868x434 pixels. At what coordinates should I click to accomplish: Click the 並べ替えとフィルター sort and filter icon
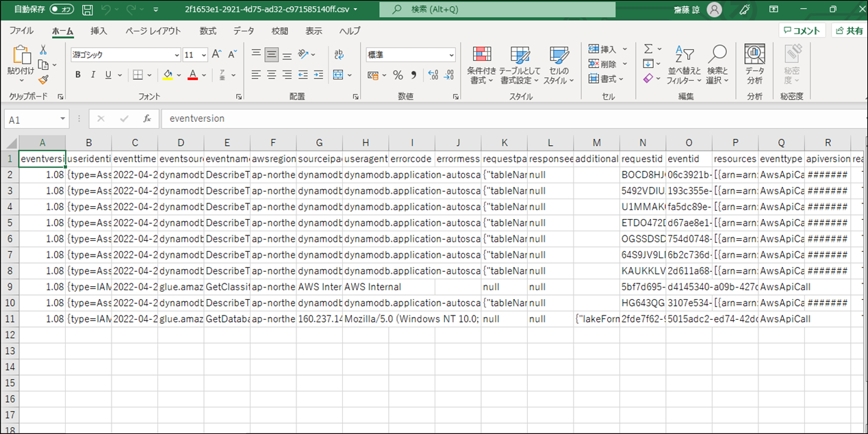click(684, 66)
